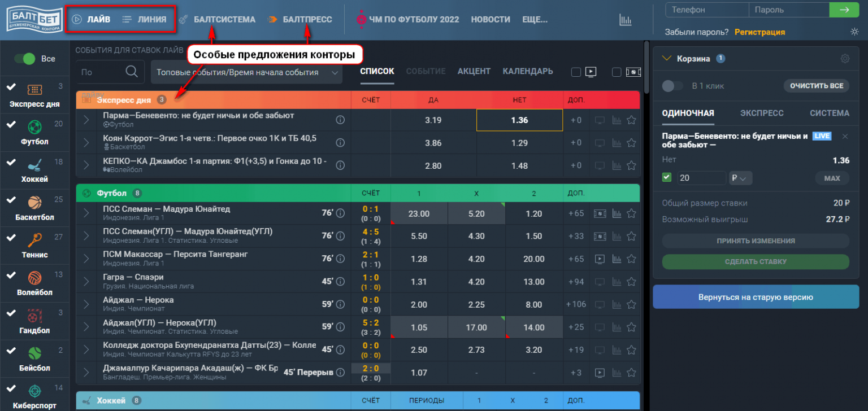Add Гагра — Спаэри match to favorites
Viewport: 868px width, 411px height.
point(632,282)
